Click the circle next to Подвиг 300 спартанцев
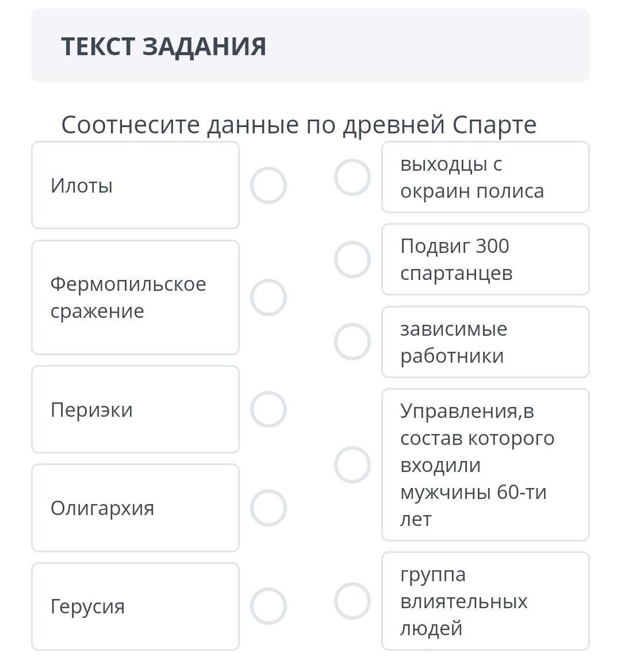Screen dimensions: 621x672 point(352,259)
